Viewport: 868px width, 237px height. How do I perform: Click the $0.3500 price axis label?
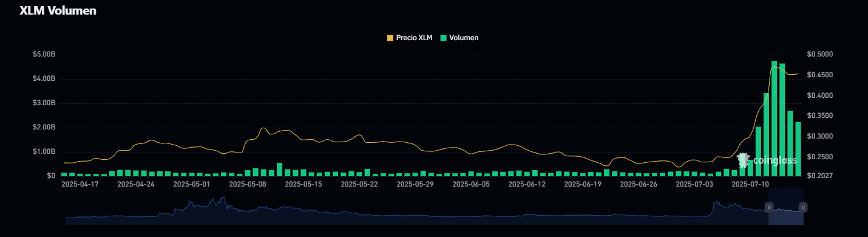pyautogui.click(x=819, y=116)
